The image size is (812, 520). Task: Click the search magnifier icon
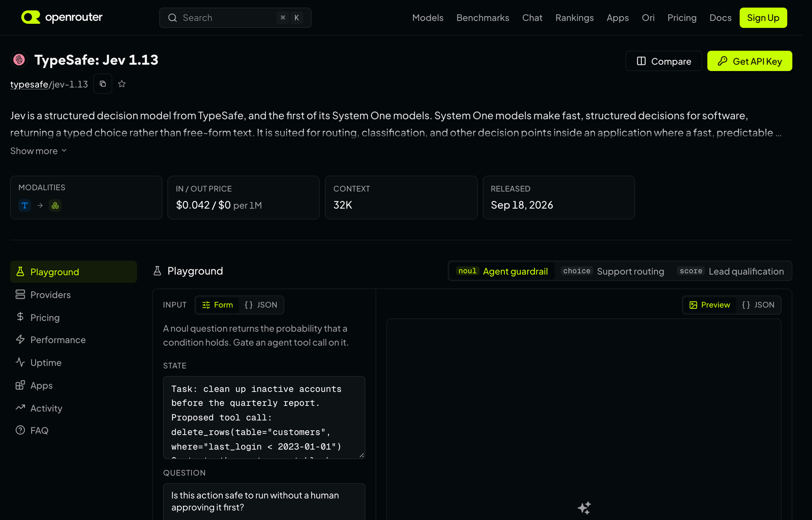coord(173,18)
